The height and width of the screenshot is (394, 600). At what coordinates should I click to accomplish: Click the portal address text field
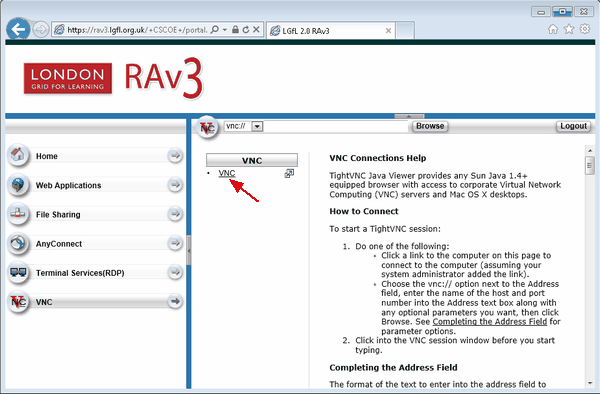tap(336, 126)
